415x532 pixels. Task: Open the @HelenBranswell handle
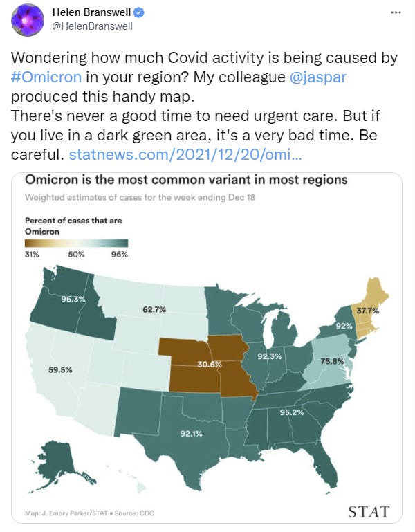tap(92, 27)
